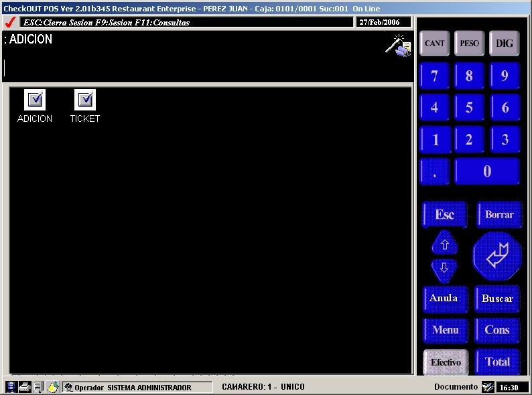Click the server status icon

[x=11, y=387]
